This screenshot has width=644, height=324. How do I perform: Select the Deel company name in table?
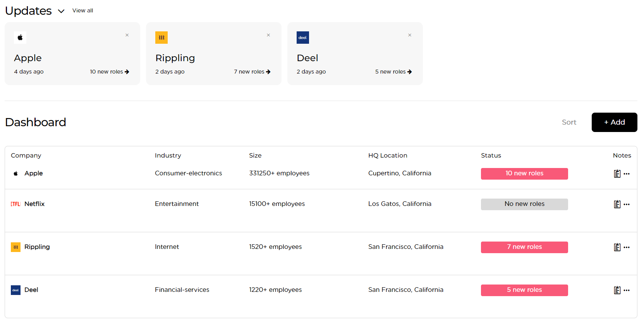(31, 290)
